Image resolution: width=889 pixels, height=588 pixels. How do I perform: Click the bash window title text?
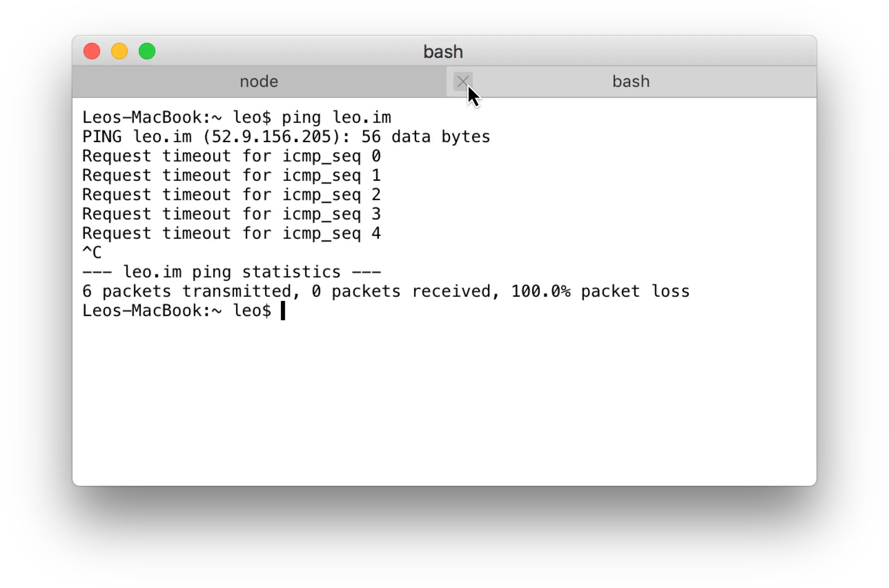tap(443, 52)
